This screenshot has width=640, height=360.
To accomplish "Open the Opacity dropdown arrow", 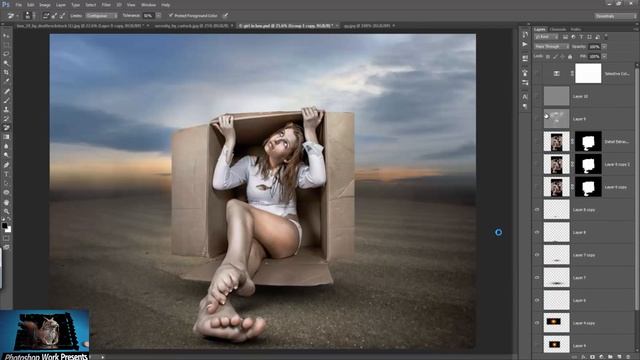I will point(604,47).
